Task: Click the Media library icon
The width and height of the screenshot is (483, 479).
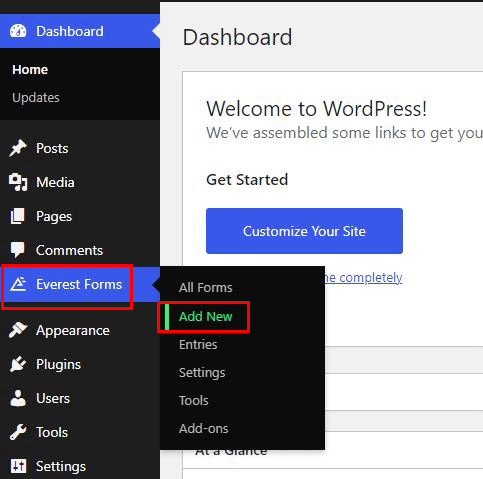Action: click(x=18, y=182)
